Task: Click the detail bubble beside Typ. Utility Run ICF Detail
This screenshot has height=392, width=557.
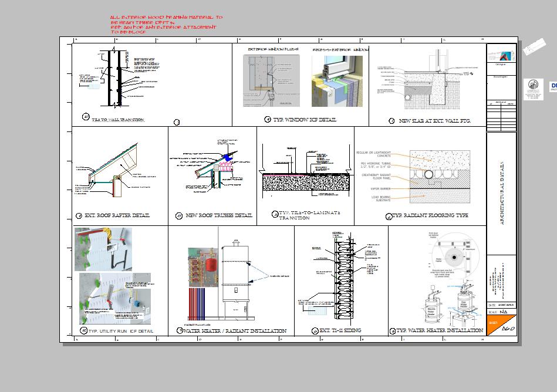Action: coord(83,331)
